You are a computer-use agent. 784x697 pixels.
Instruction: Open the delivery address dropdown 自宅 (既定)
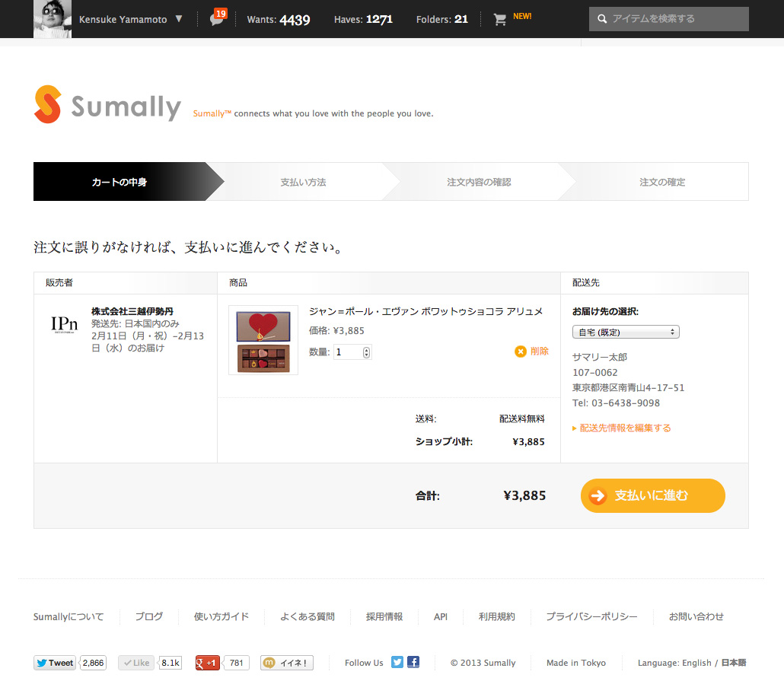(626, 332)
